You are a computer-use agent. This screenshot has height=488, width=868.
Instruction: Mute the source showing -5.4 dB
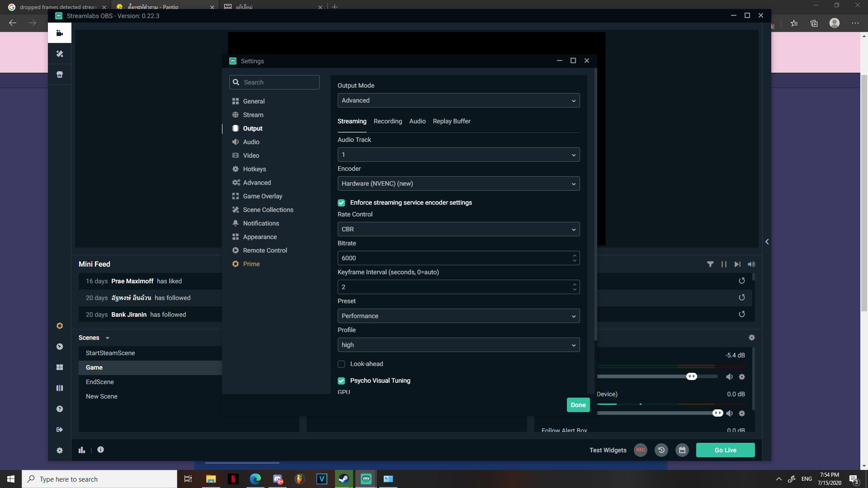click(x=729, y=377)
